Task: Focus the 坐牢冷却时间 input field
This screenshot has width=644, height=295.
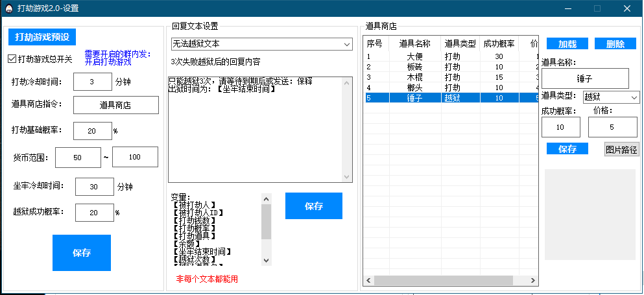Action: point(95,187)
